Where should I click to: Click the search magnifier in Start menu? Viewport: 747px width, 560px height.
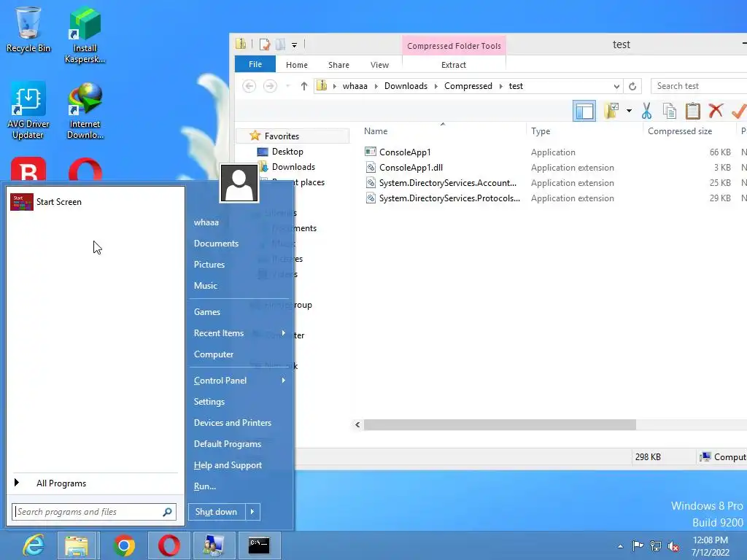pos(167,512)
